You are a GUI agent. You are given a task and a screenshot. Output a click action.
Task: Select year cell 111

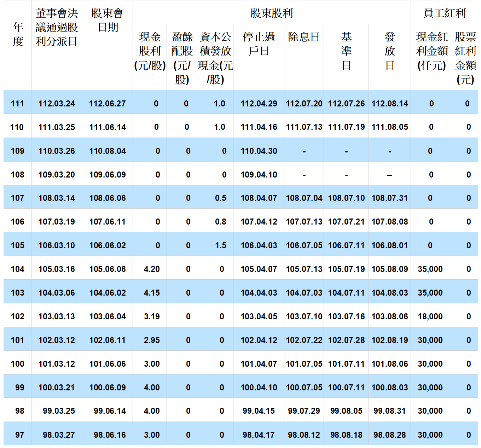[x=17, y=104]
